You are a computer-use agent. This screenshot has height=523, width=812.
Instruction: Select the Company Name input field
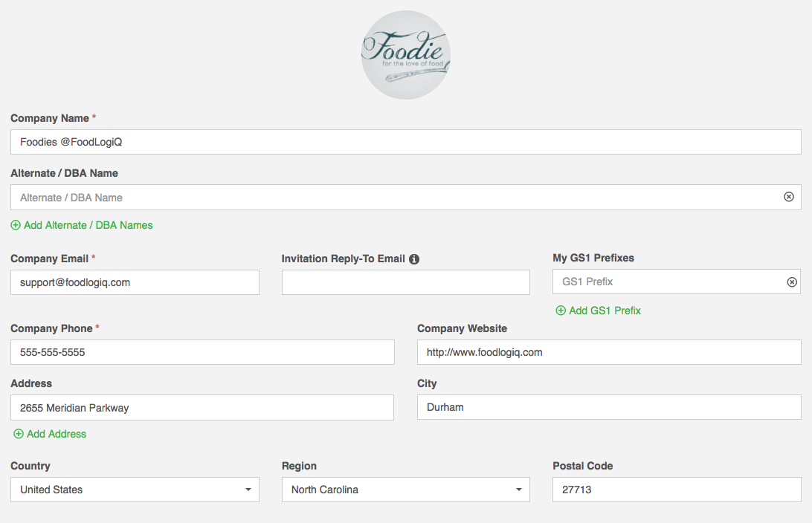pos(405,142)
